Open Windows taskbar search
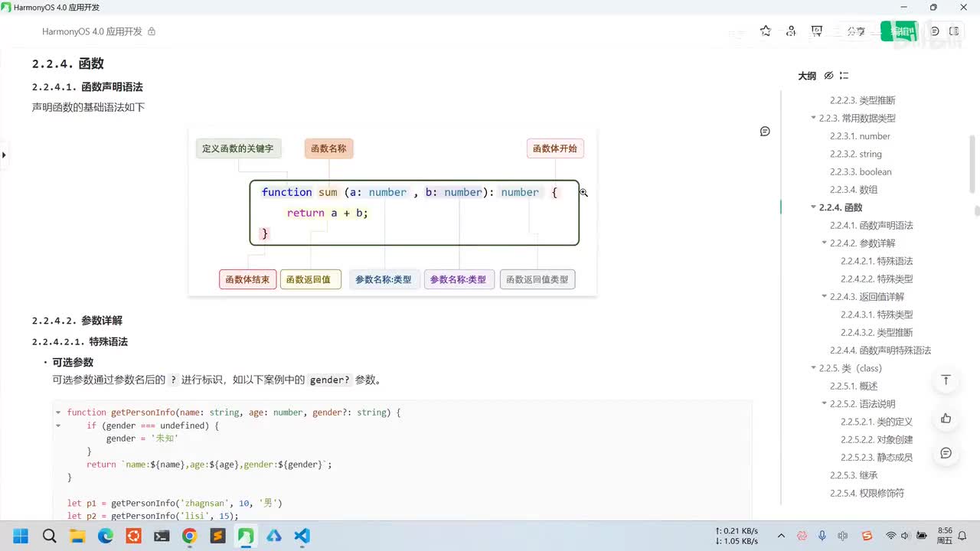The image size is (980, 551). [49, 536]
